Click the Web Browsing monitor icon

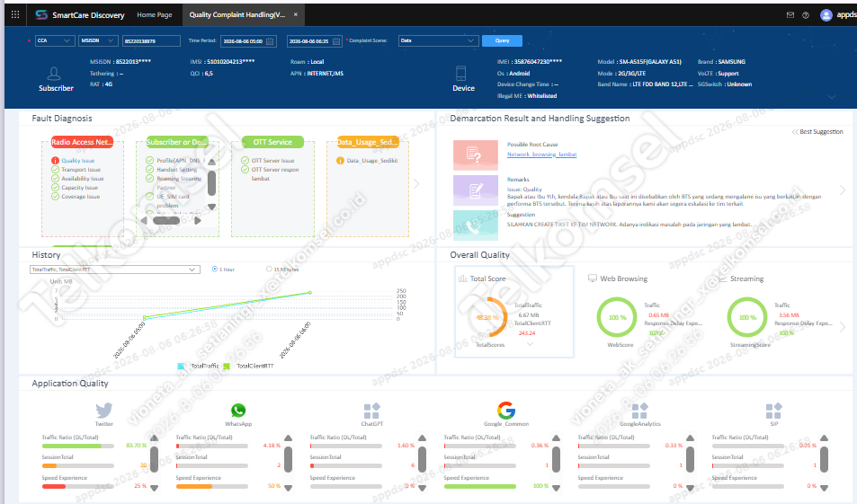click(x=592, y=279)
